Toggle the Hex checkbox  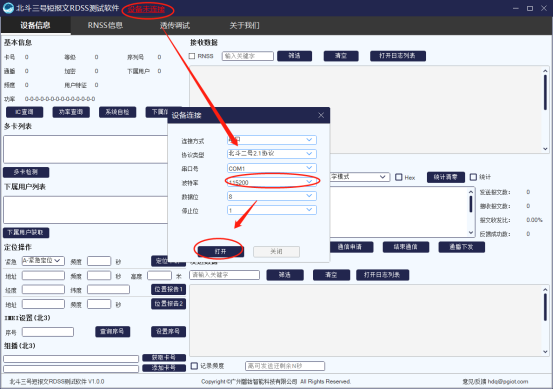(399, 177)
